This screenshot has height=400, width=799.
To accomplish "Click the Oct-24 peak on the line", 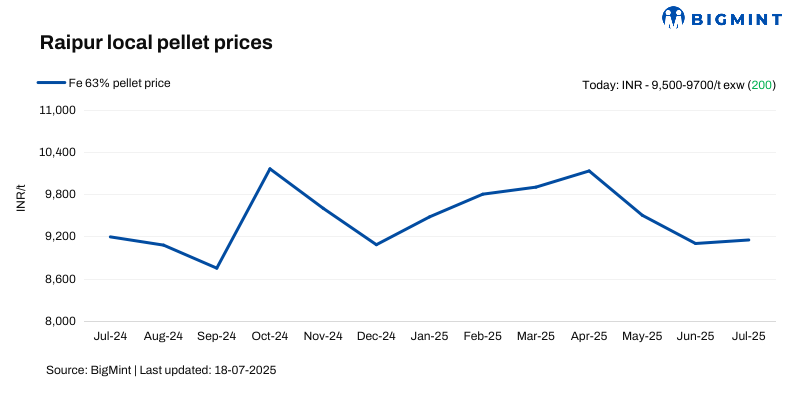I will tap(269, 168).
